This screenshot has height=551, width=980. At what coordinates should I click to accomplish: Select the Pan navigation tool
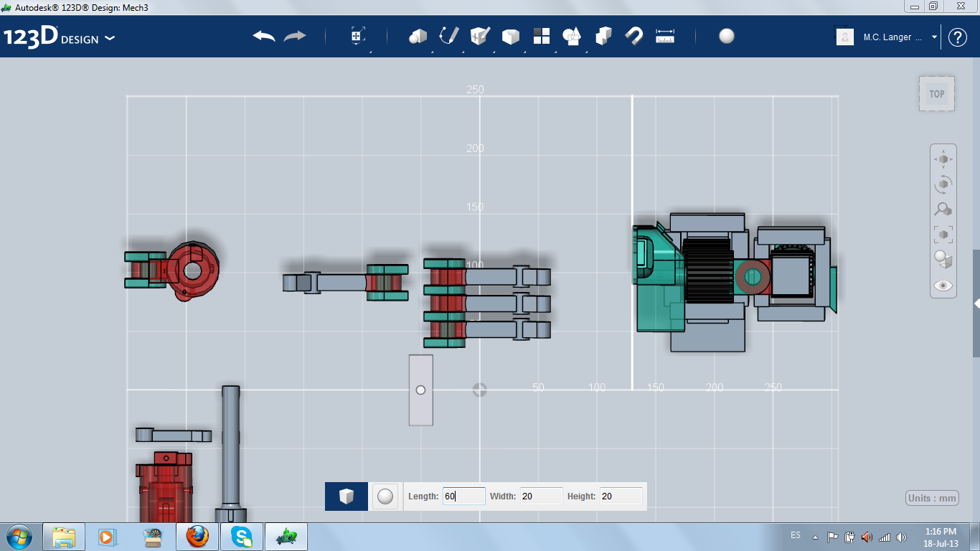943,159
